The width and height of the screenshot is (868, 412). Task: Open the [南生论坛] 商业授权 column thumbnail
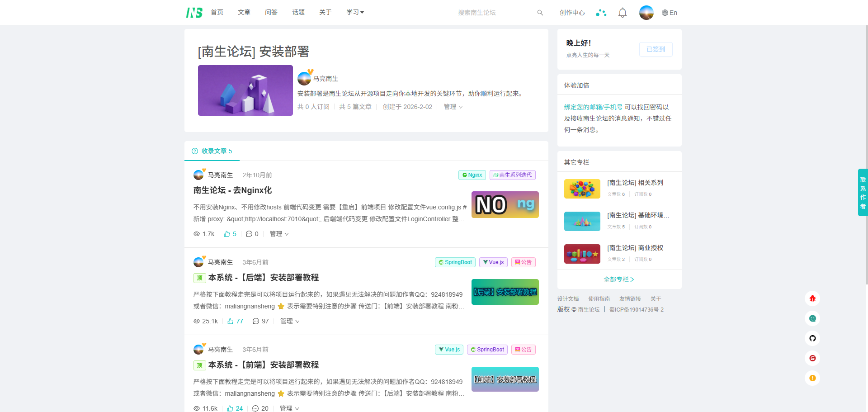[x=582, y=254]
